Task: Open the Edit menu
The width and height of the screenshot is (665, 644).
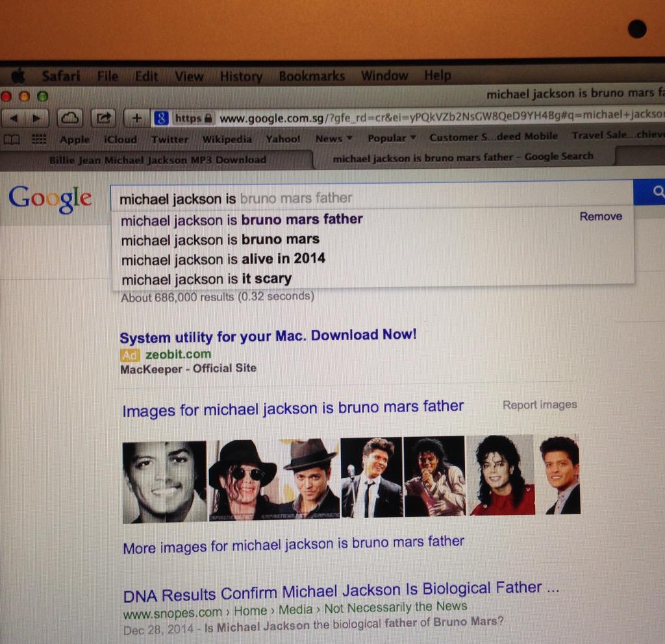Action: pyautogui.click(x=146, y=77)
